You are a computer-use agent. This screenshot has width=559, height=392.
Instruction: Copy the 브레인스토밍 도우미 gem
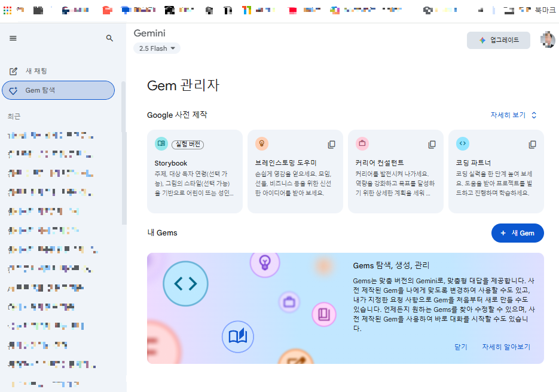tap(331, 145)
